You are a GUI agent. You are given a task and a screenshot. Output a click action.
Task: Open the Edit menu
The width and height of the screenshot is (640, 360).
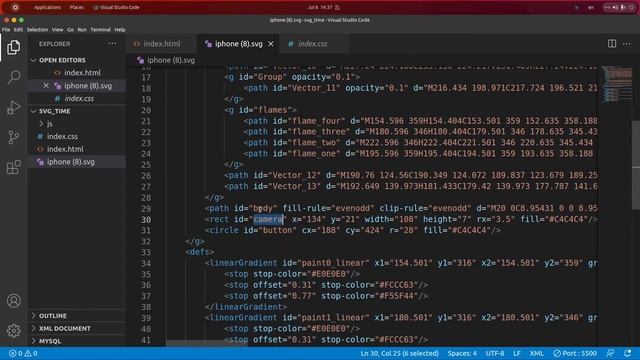[x=18, y=29]
